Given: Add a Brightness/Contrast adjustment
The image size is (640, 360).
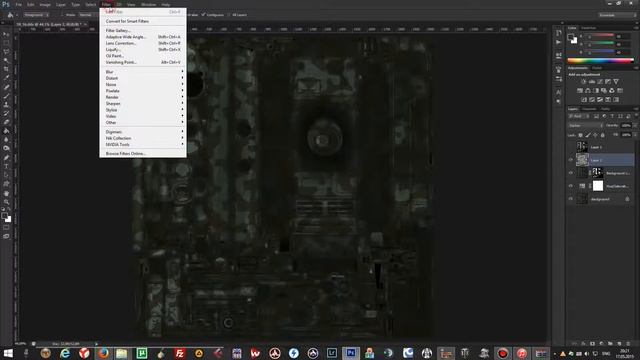Looking at the screenshot, I should pyautogui.click(x=584, y=82).
